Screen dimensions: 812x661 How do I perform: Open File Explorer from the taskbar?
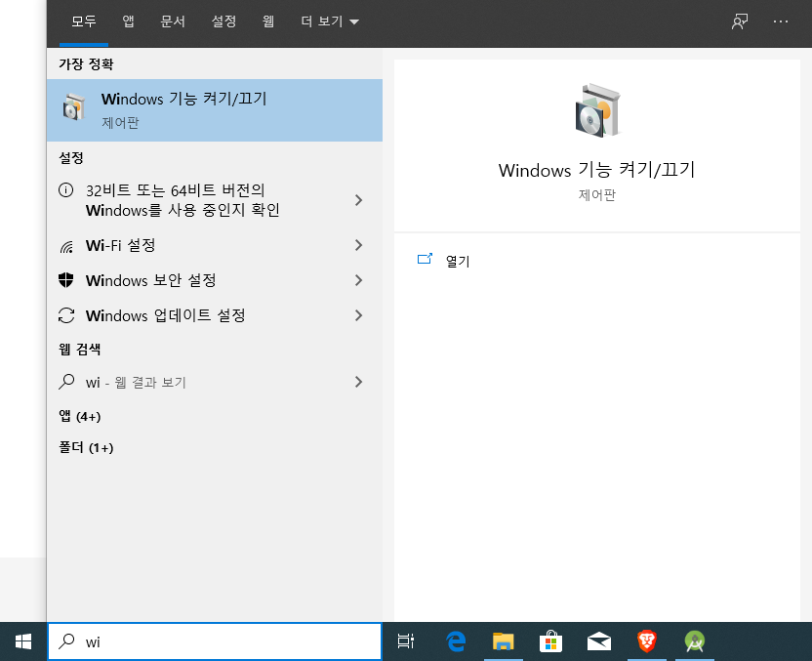pos(503,641)
